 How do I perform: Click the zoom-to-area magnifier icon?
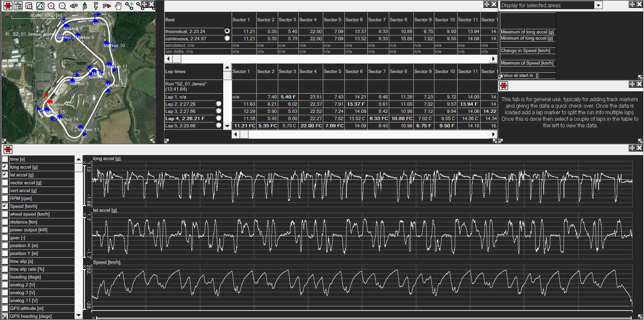pos(29,6)
